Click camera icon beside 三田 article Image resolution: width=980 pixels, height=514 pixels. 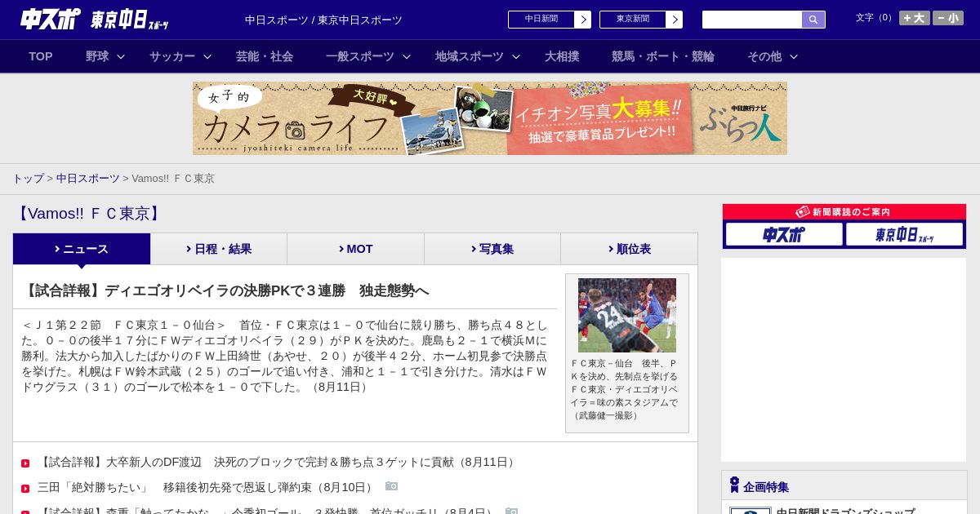392,486
